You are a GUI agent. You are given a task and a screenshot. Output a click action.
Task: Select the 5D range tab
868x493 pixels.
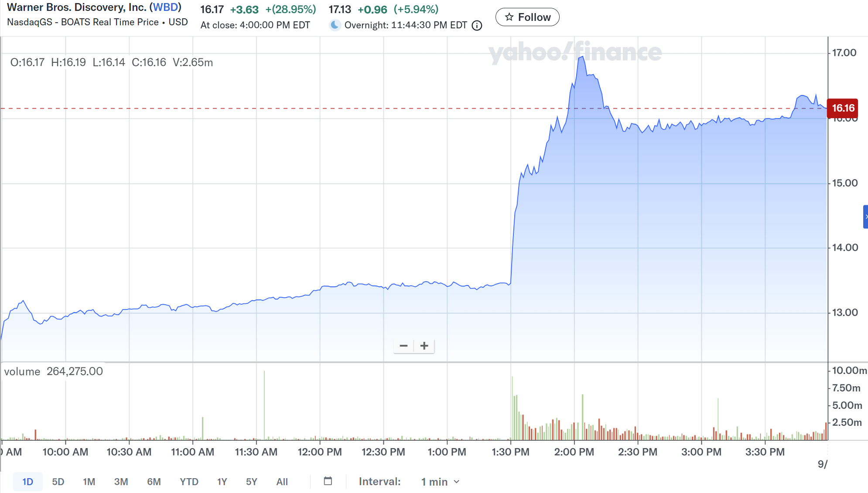[x=58, y=482]
